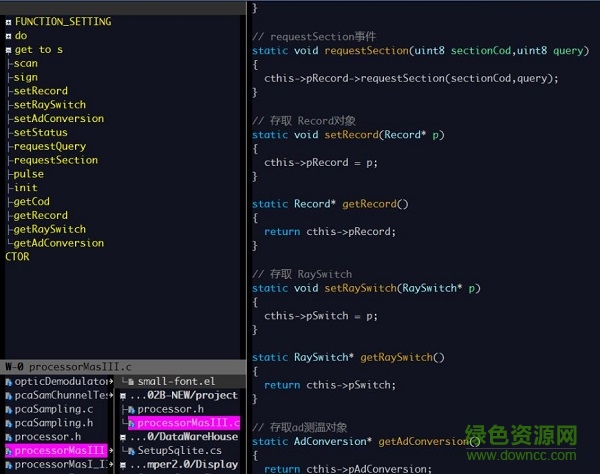600x474 pixels.
Task: Select setRaySwitch in the methods tree
Action: pos(50,105)
